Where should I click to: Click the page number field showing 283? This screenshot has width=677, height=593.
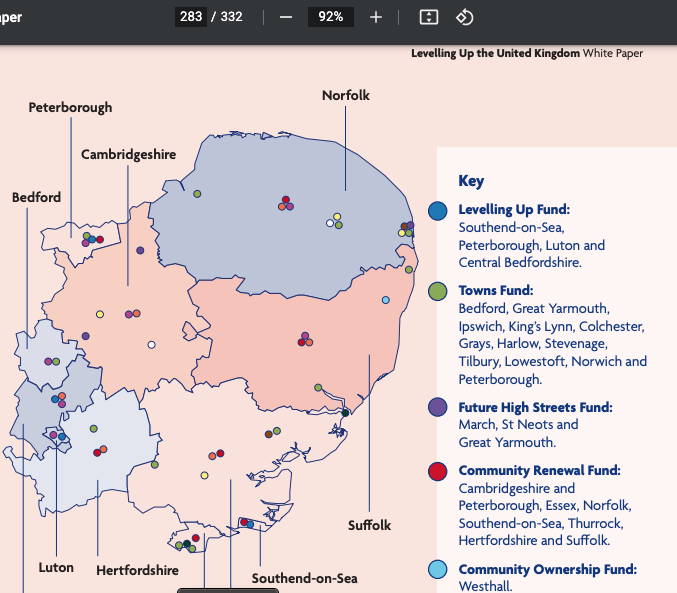pos(190,17)
